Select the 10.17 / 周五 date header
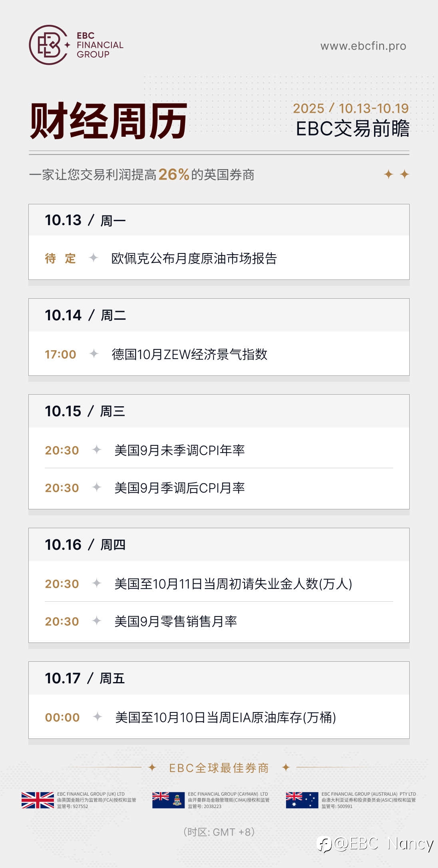Viewport: 438px width, 868px height. click(85, 678)
